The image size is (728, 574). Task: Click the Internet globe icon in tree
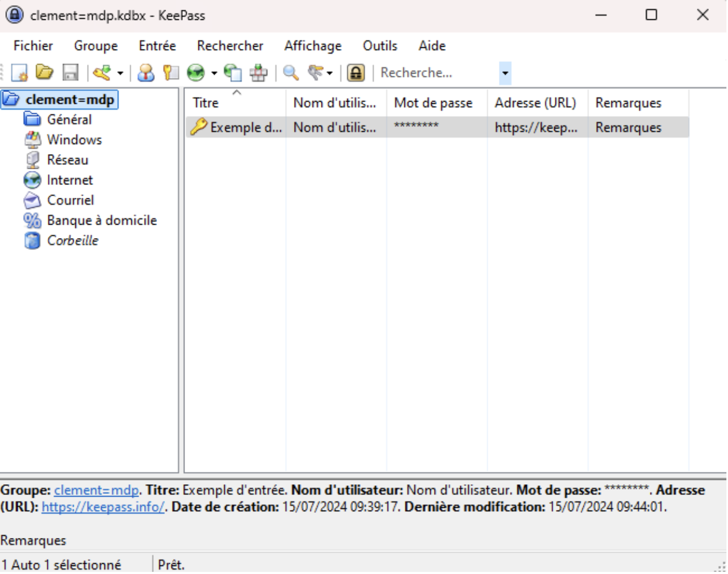32,180
